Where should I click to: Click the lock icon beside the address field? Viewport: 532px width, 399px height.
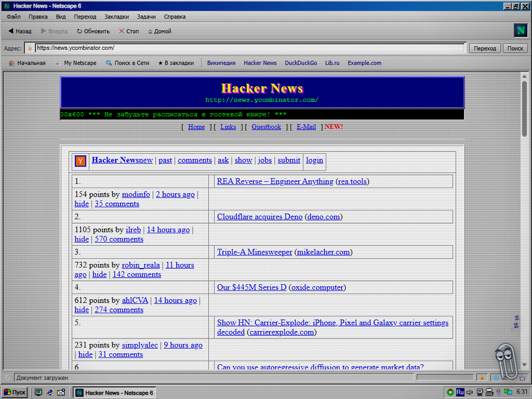(30, 48)
